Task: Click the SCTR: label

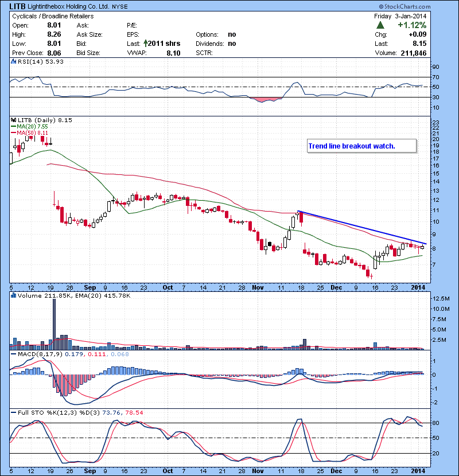Action: click(x=204, y=53)
